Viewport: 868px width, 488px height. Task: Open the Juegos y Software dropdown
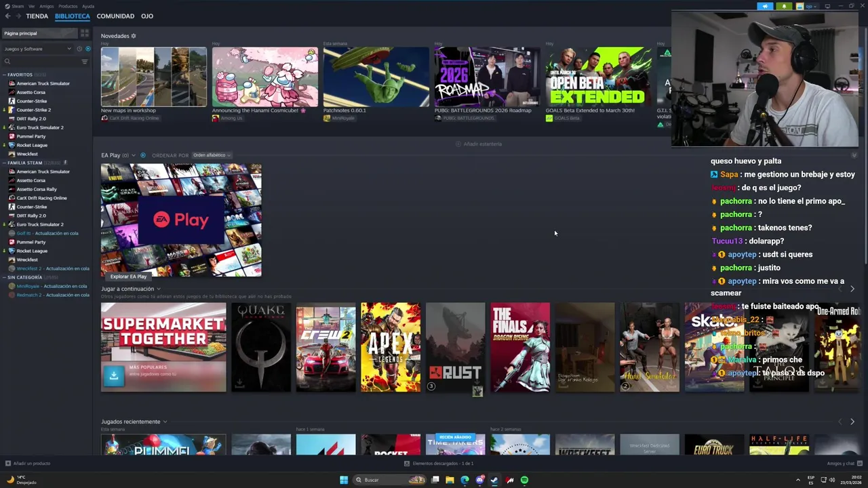click(37, 49)
